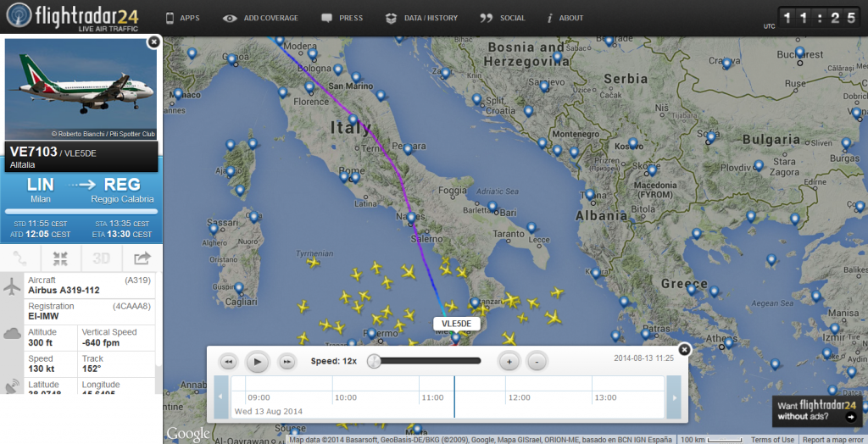Open the flightradar24 home logo
Screen dimensions: 868x444
pyautogui.click(x=73, y=17)
